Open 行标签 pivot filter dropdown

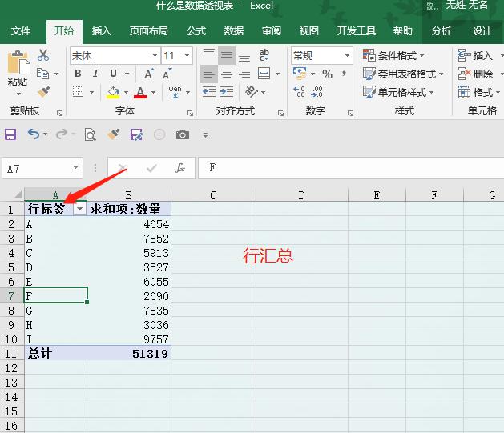coord(79,209)
